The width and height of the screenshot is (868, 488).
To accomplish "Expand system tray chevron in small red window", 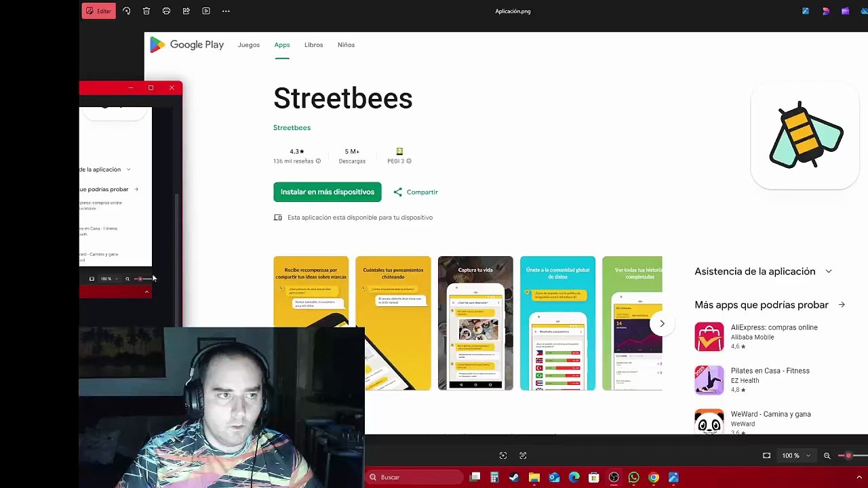I will pos(146,292).
